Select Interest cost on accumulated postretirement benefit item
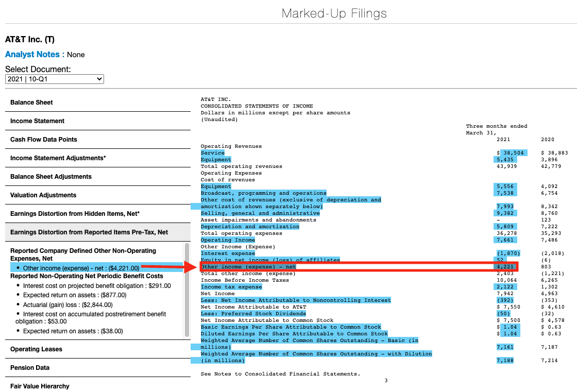 91,318
